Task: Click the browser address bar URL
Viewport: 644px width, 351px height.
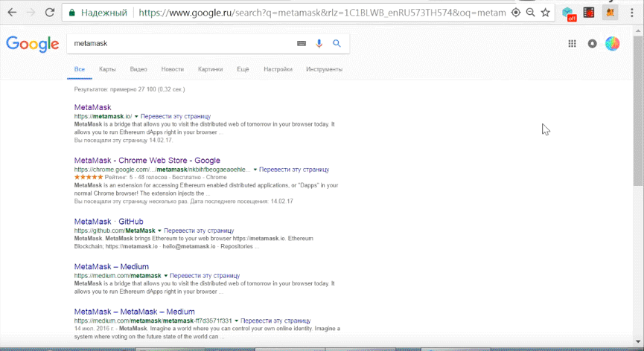Action: pyautogui.click(x=322, y=13)
